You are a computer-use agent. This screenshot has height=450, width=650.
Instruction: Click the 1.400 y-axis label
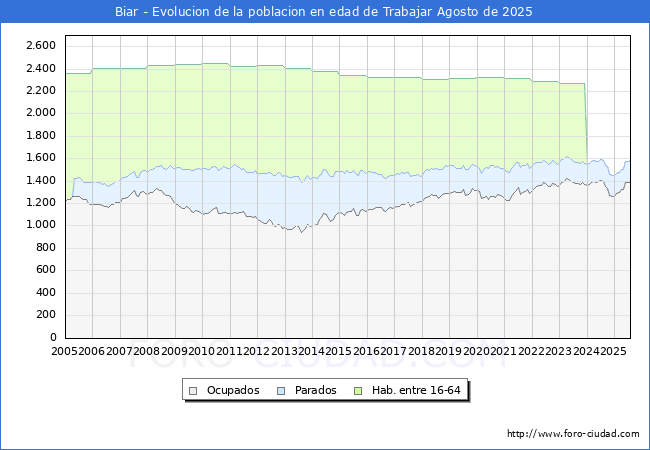tap(41, 180)
